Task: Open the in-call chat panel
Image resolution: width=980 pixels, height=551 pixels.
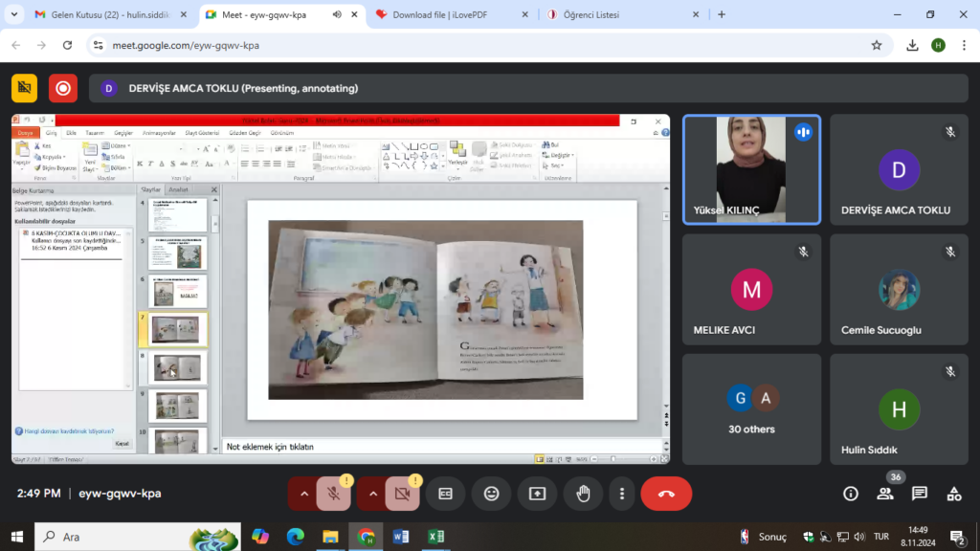Action: [x=920, y=494]
